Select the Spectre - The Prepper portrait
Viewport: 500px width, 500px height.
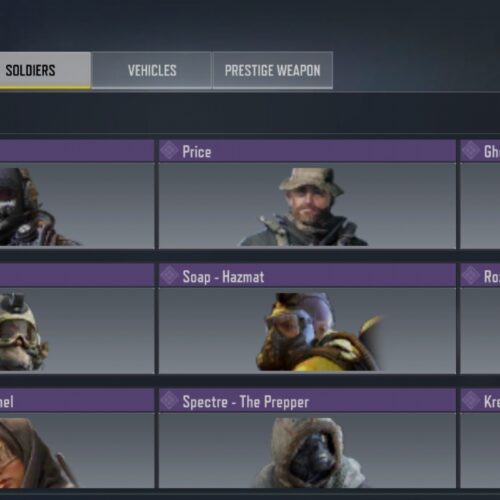308,453
